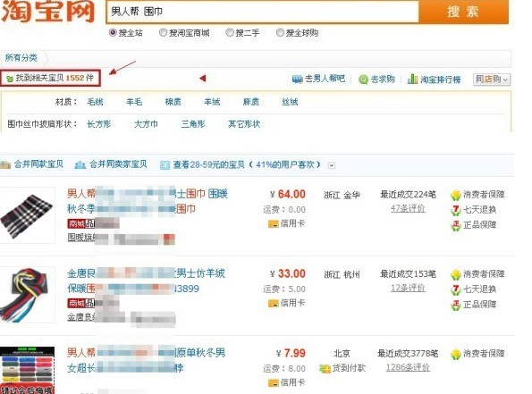The height and width of the screenshot is (394, 532).
Task: Click the green 去求购 icon
Action: pyautogui.click(x=363, y=80)
